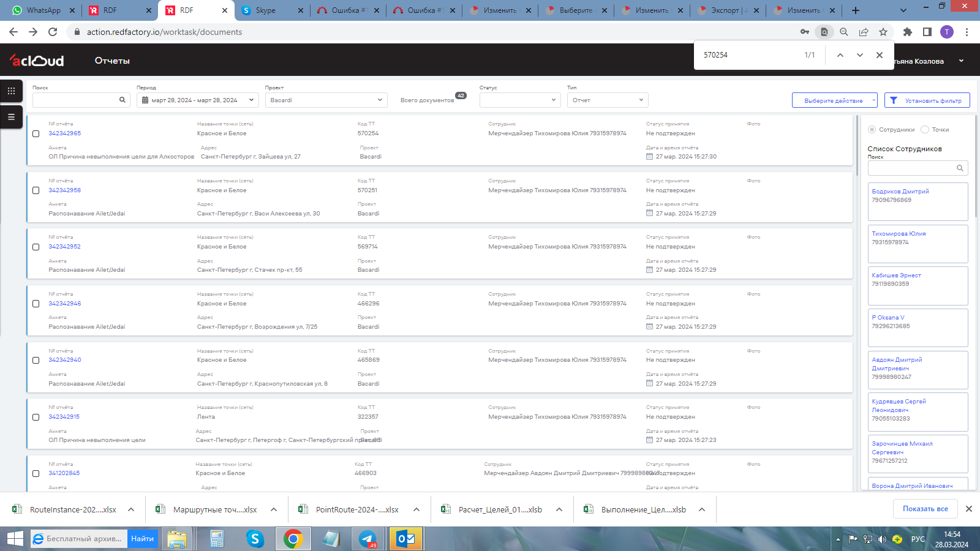
Task: Go to next find result
Action: pyautogui.click(x=860, y=55)
